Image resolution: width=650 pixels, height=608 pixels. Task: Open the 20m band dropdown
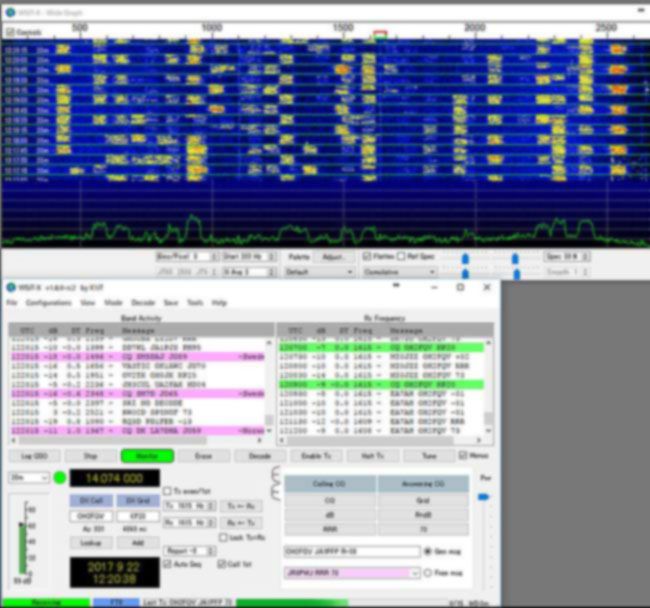30,478
